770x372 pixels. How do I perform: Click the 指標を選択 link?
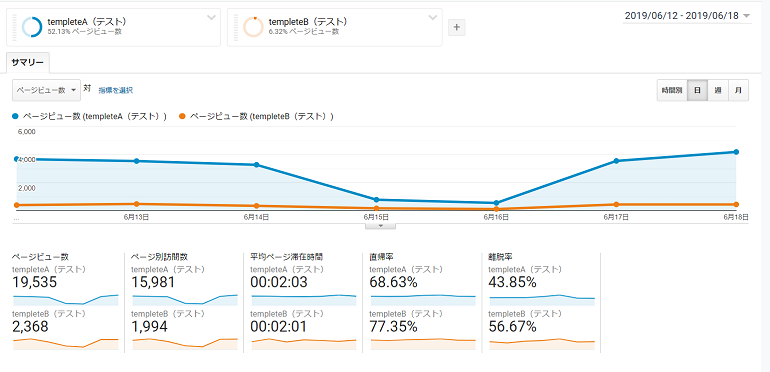tap(115, 90)
